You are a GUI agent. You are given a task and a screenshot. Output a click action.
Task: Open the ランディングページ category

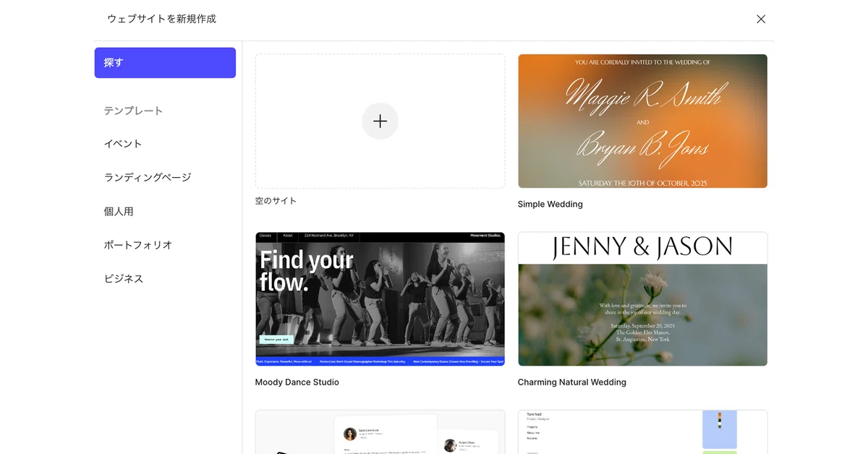pos(148,177)
